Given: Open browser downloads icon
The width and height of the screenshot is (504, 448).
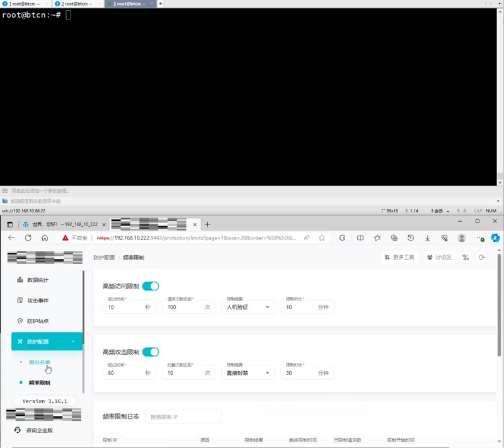Looking at the screenshot, I should pos(428,238).
